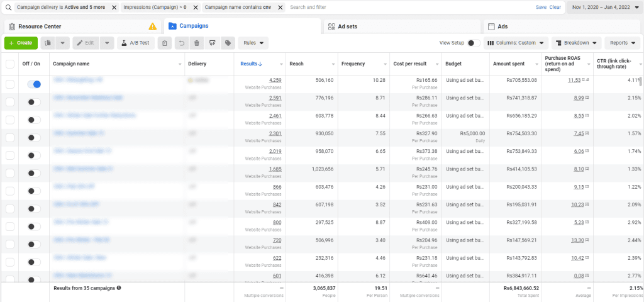Click the A/B Test button
Viewport: 644px width, 302px height.
[x=135, y=43]
